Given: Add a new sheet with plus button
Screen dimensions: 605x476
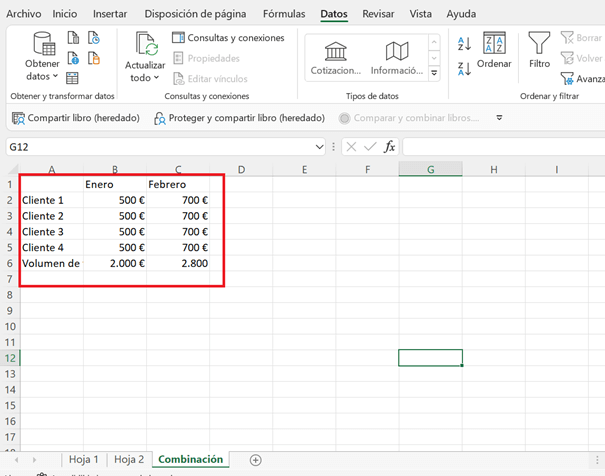Looking at the screenshot, I should 255,460.
